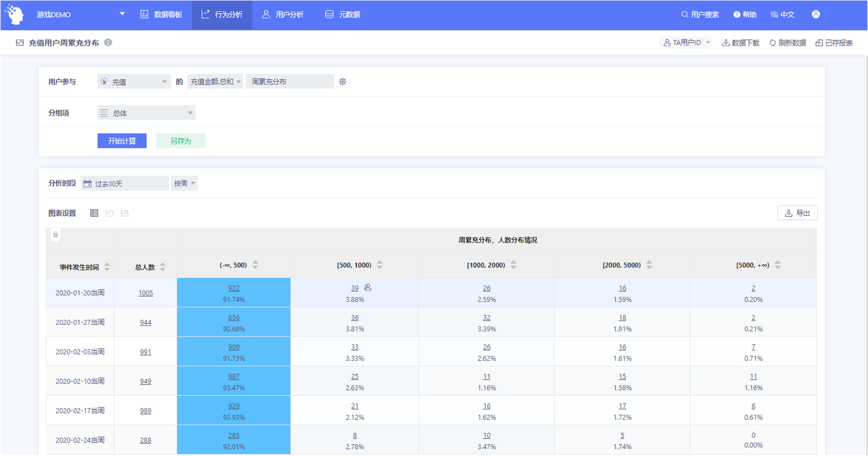Click the 909 value link
Screen dimensions: 868x456
234,347
